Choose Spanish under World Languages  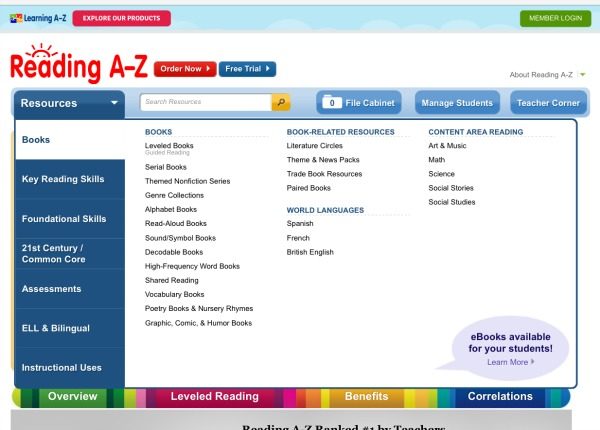pos(300,223)
